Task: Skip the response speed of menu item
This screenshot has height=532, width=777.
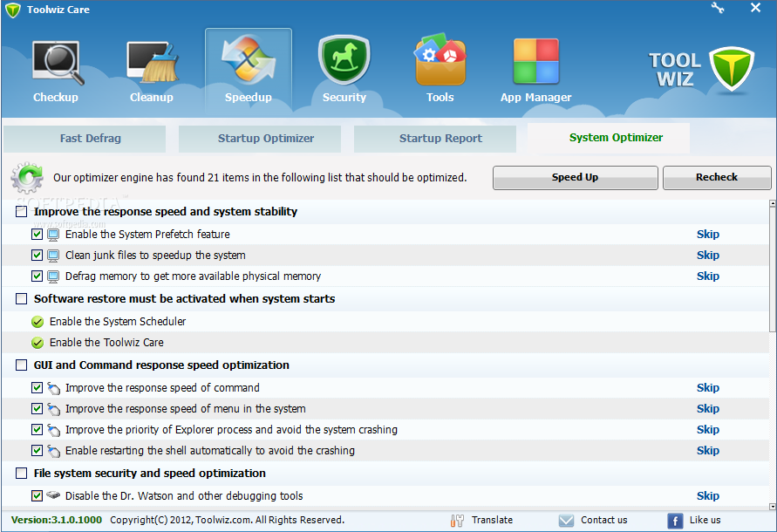Action: click(707, 408)
